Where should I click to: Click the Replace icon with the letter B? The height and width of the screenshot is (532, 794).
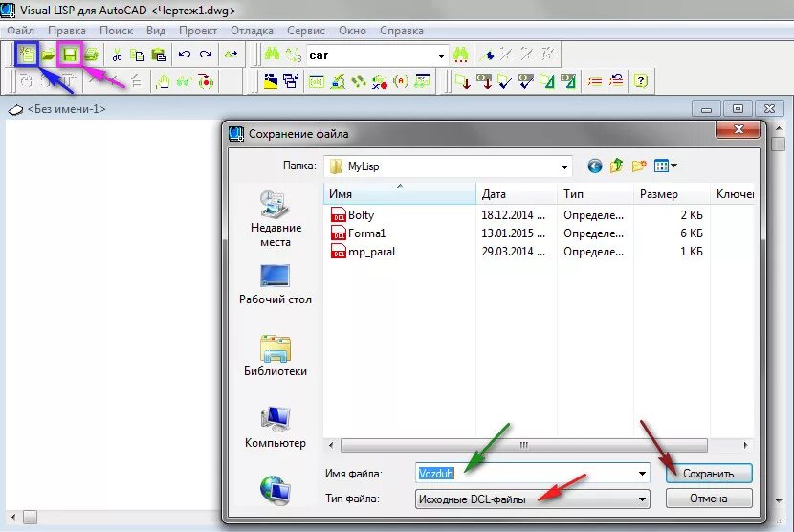coord(294,55)
